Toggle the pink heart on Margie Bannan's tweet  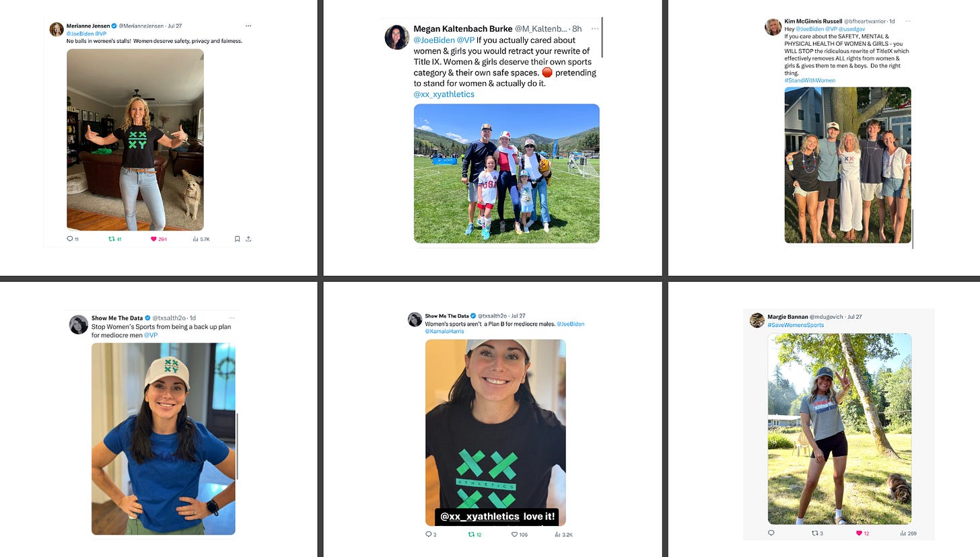click(859, 533)
